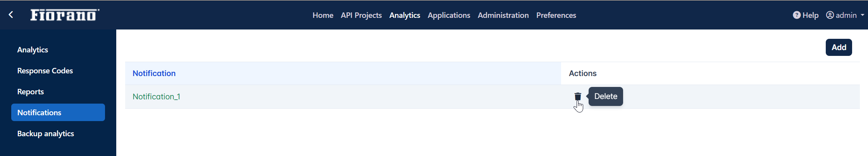Sort by the Notification column header

154,73
